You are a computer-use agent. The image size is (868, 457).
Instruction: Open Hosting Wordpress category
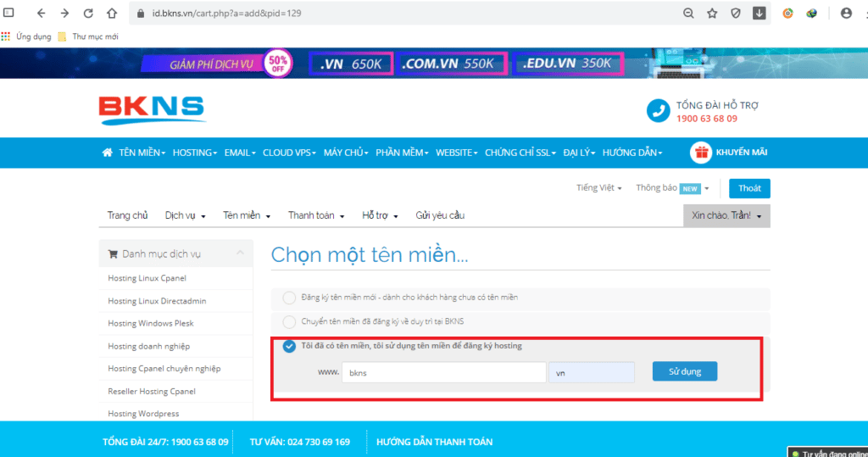point(143,414)
